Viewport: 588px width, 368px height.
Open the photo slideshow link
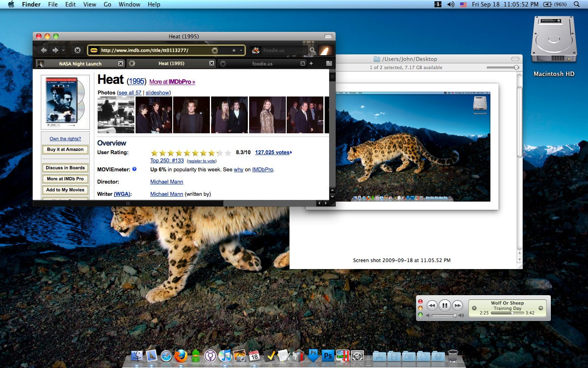point(158,93)
